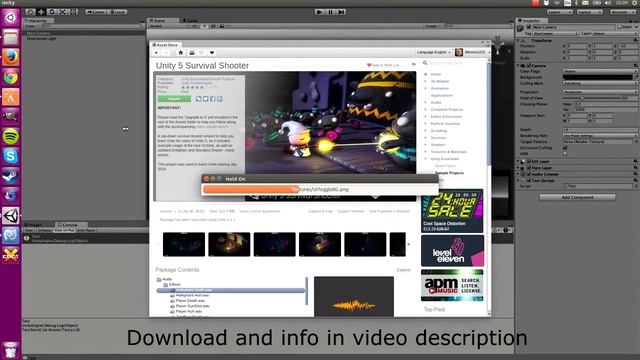Screen dimensions: 640x360
Task: Go forward in the Asset Store browser
Action: tap(166, 53)
